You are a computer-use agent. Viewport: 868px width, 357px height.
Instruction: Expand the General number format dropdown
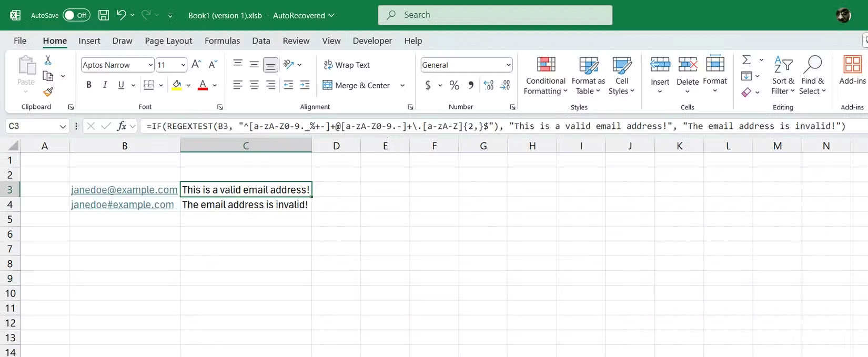click(x=508, y=65)
